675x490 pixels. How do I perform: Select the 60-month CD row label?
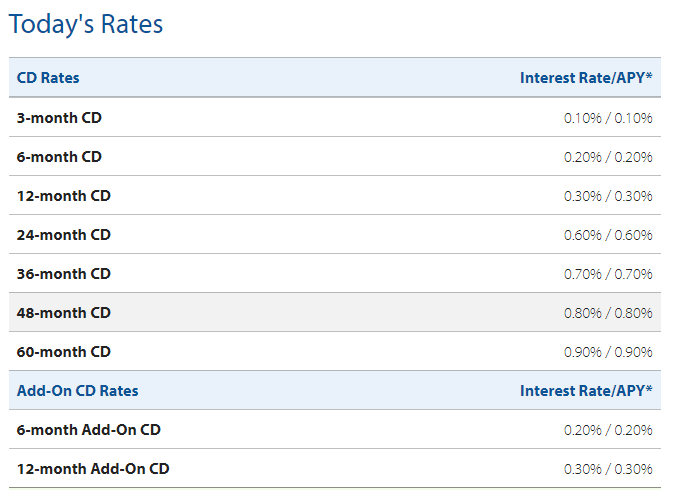pos(64,352)
